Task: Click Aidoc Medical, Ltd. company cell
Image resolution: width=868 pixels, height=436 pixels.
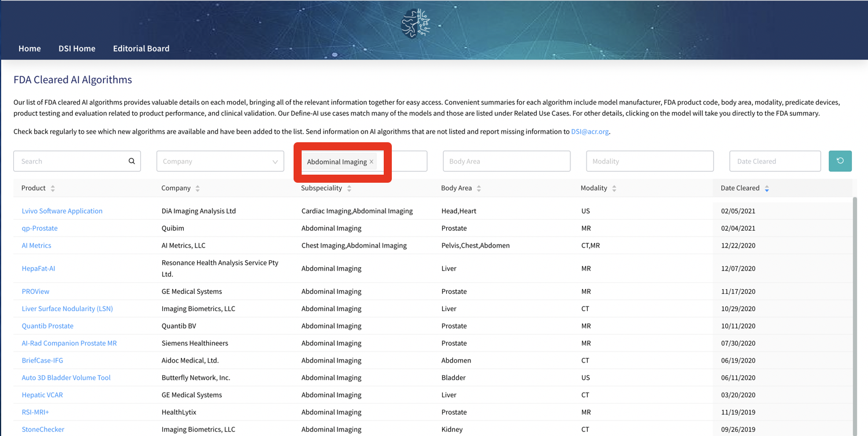Action: (x=190, y=361)
